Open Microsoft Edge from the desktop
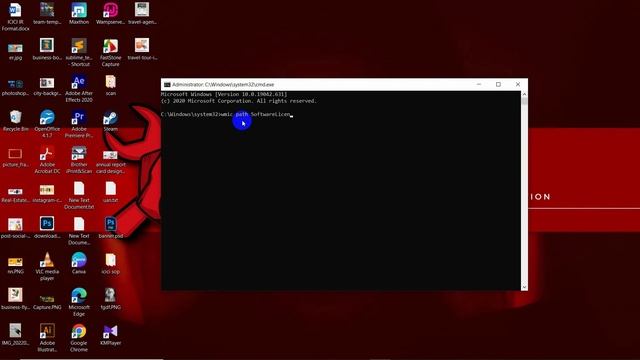 pyautogui.click(x=79, y=296)
